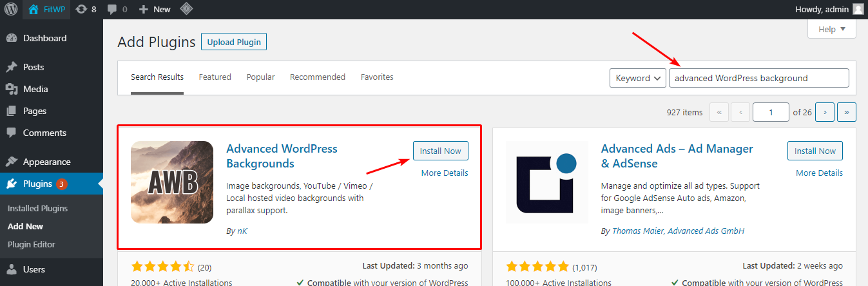868x286 pixels.
Task: Open the comments awaiting moderation
Action: [x=117, y=9]
